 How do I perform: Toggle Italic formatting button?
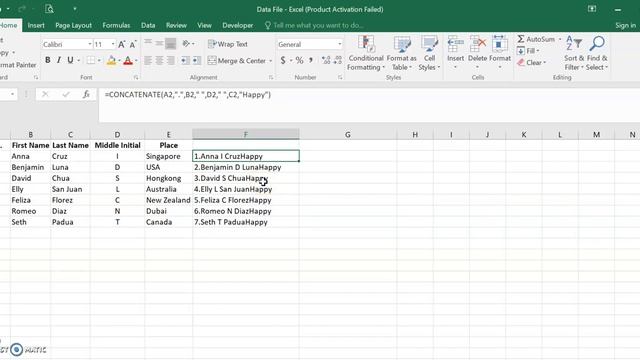pyautogui.click(x=59, y=60)
